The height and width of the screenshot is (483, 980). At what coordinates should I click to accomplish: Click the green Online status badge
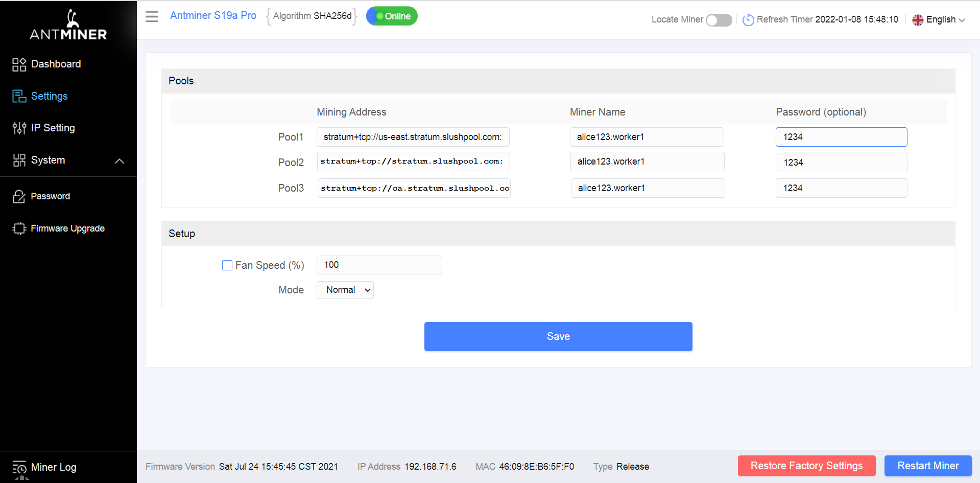coord(392,16)
